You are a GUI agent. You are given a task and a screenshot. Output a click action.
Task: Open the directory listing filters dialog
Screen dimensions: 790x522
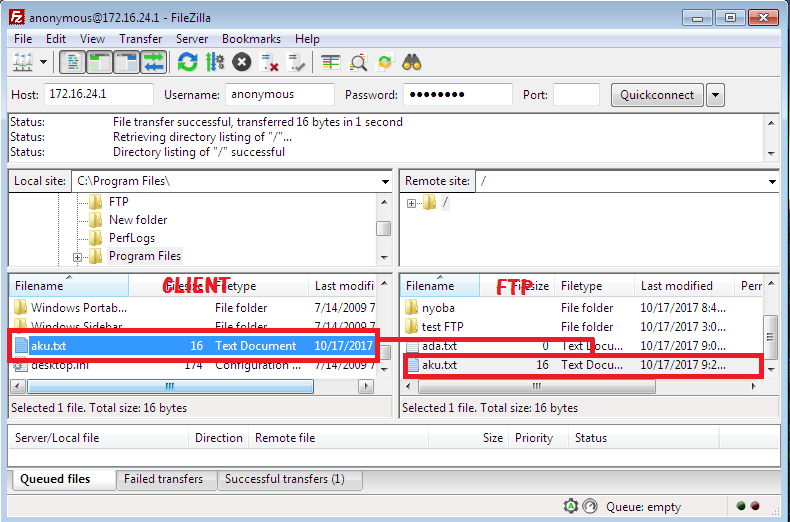click(331, 62)
